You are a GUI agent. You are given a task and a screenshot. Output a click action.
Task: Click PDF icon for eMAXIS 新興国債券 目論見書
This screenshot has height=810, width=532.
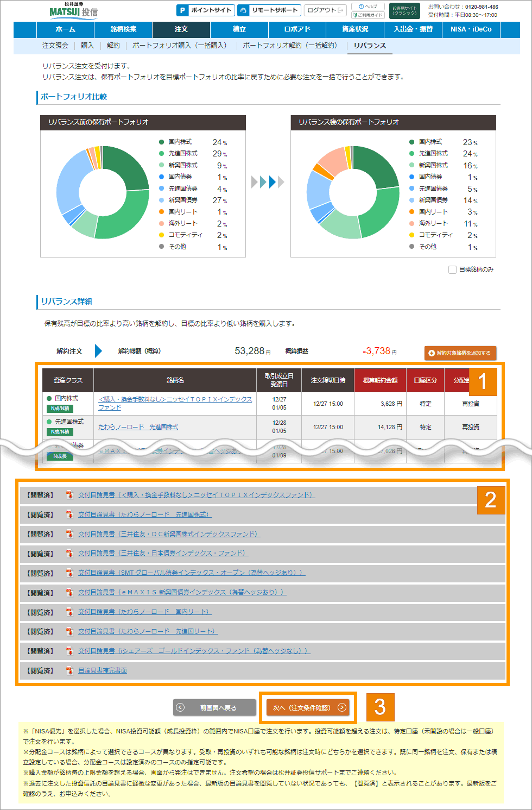(69, 592)
